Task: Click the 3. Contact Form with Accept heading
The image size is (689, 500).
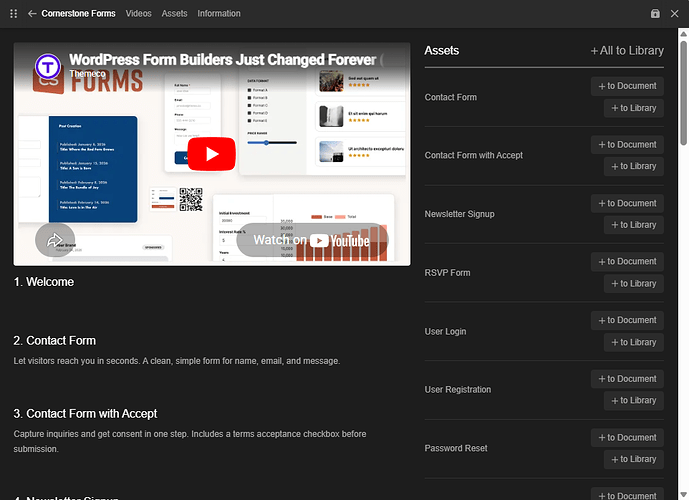Action: (x=85, y=414)
